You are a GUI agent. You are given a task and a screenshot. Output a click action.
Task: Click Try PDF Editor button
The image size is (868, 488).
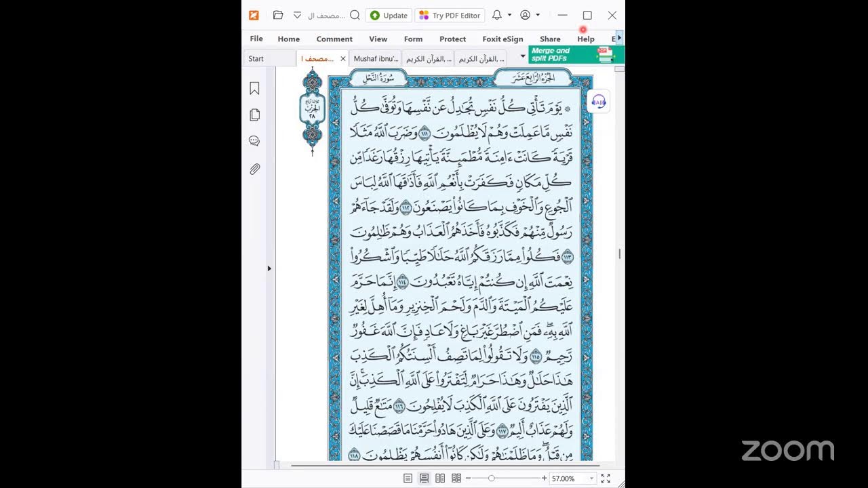click(450, 15)
